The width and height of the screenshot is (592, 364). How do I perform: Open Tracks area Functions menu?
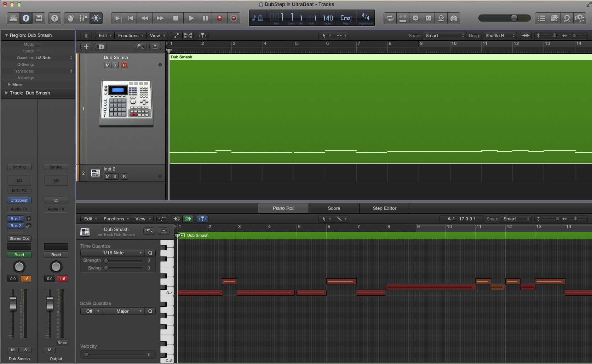(x=131, y=35)
